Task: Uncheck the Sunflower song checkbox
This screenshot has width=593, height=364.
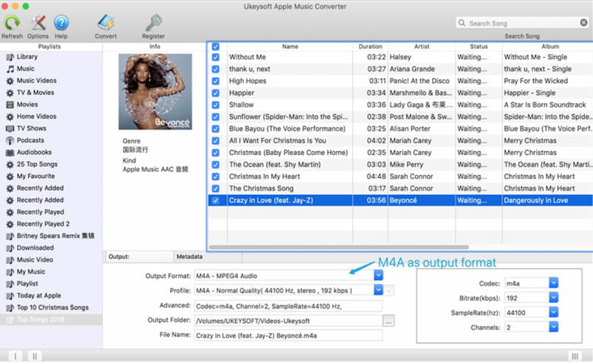Action: click(216, 117)
